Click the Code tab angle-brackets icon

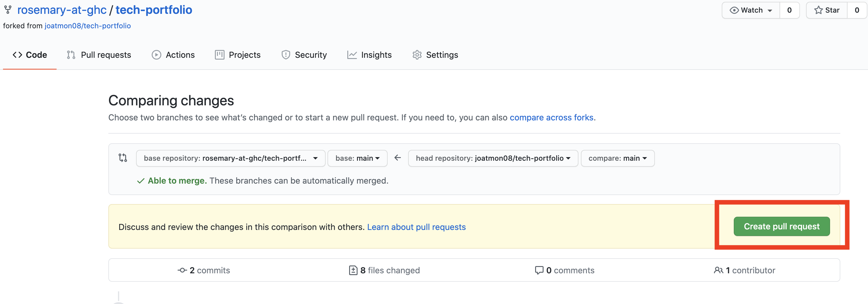(17, 54)
